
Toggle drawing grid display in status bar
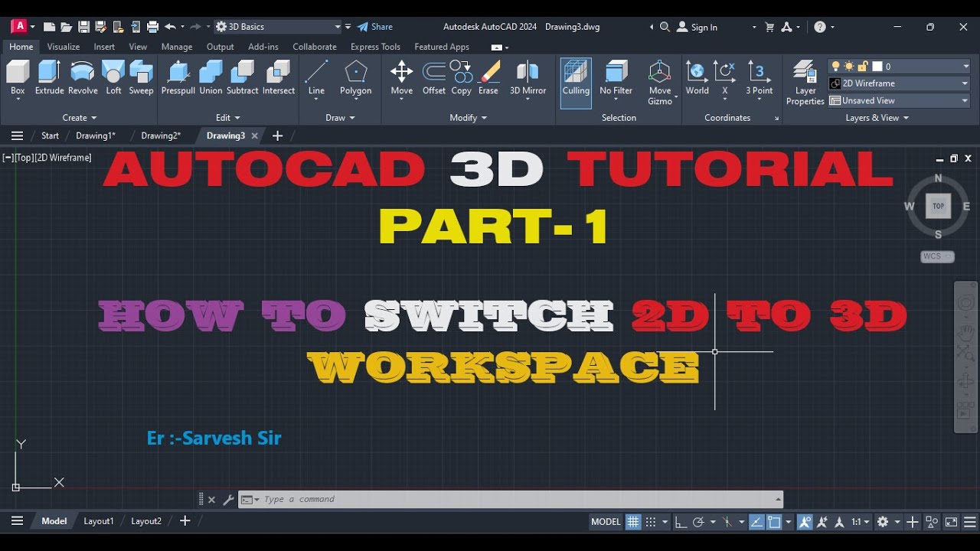633,522
